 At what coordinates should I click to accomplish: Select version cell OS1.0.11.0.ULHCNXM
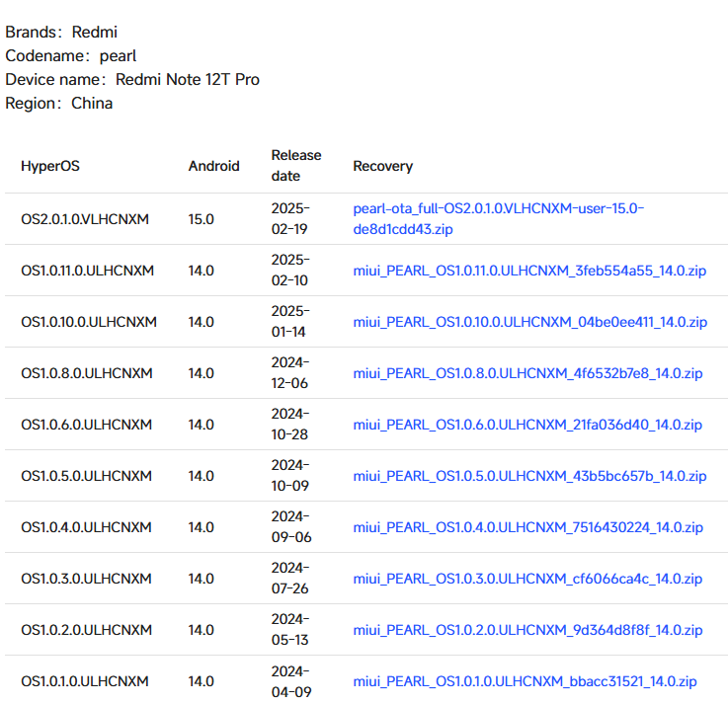(87, 271)
